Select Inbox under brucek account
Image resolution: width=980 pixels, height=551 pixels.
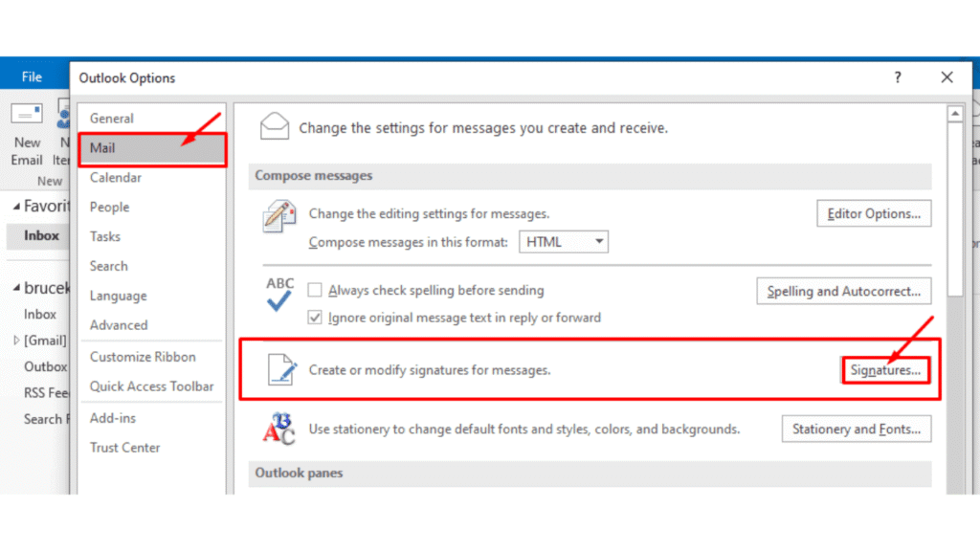click(x=40, y=314)
